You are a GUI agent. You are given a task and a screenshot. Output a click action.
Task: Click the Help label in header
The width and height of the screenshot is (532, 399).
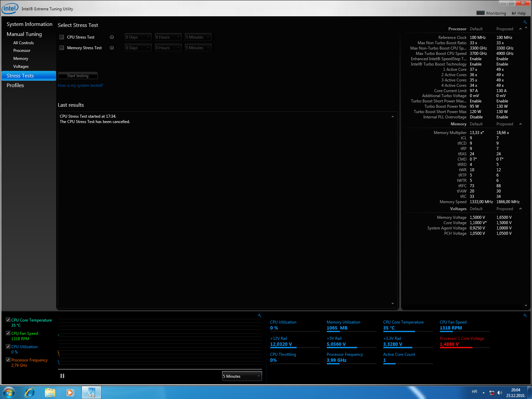[x=521, y=13]
